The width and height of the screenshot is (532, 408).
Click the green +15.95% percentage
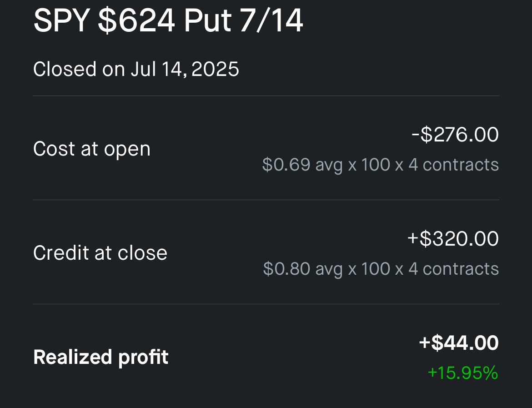[463, 373]
